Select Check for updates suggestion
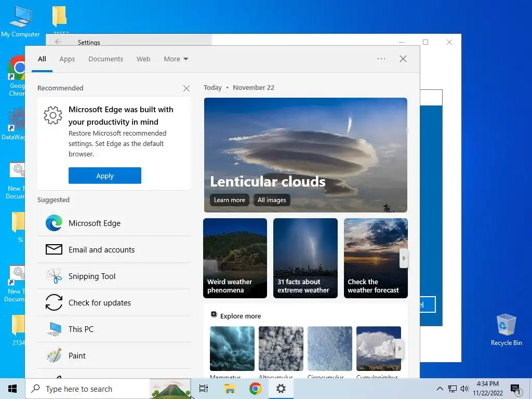Screen dimensions: 532x399 114,303
